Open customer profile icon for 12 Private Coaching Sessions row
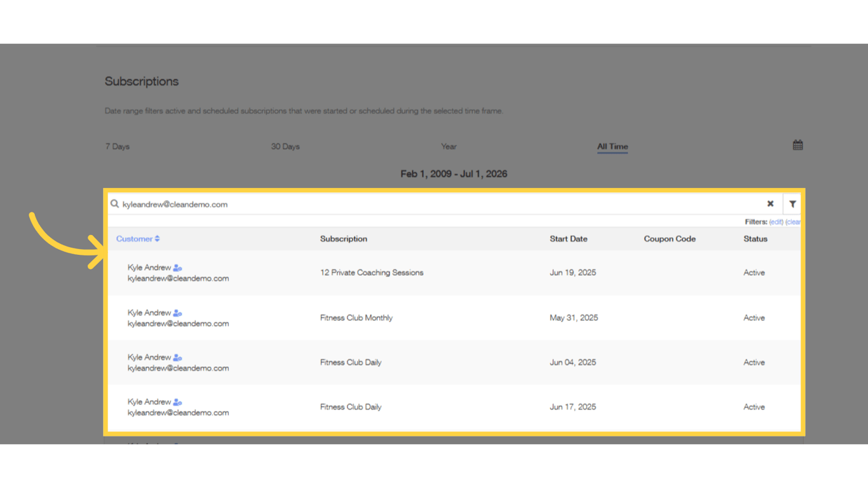Image resolution: width=868 pixels, height=488 pixels. click(x=177, y=268)
